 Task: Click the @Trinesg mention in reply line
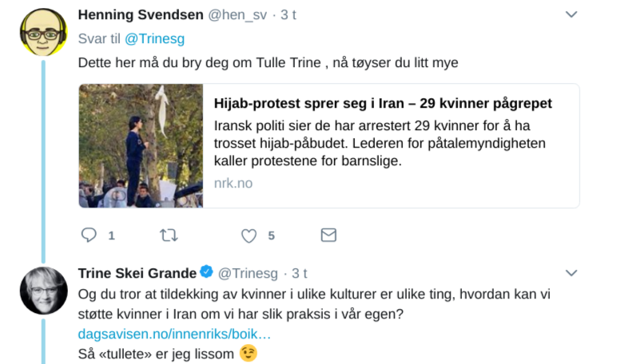[x=152, y=38]
